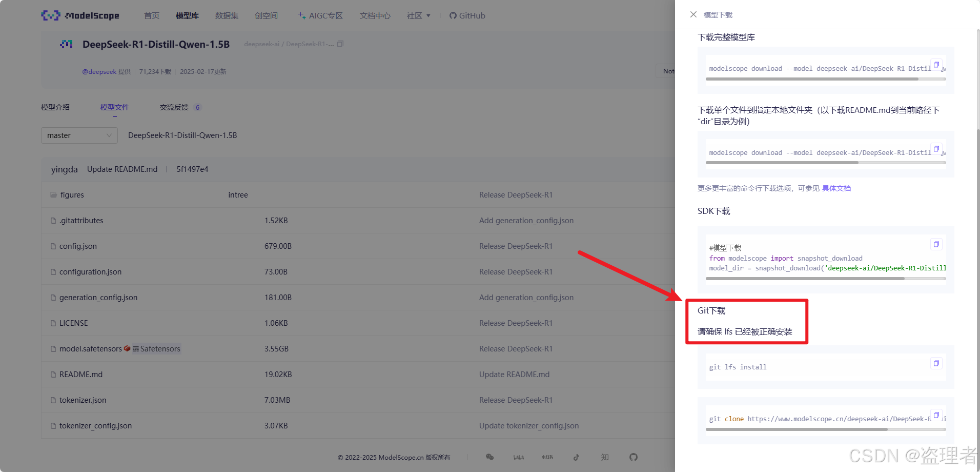Screen dimensions: 980x472
Task: Expand the 社区 menu
Action: tap(418, 15)
